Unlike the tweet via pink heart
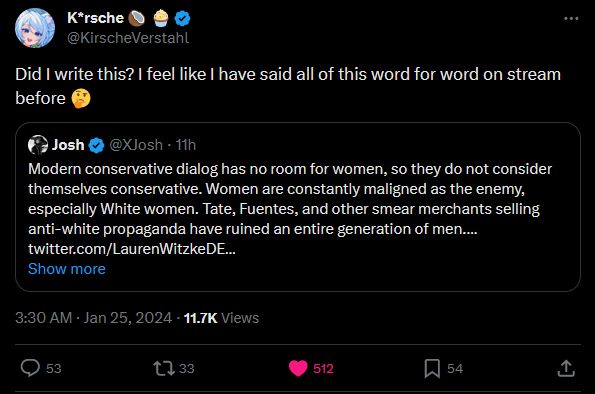The image size is (595, 394). pyautogui.click(x=298, y=368)
